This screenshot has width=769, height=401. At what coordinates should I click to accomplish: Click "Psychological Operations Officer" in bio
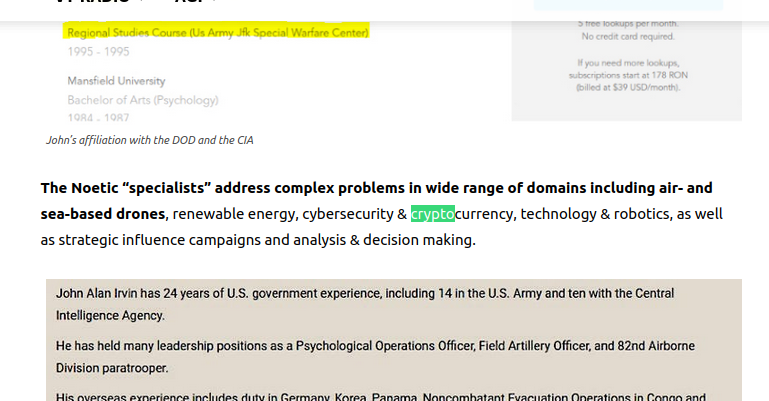[385, 346]
